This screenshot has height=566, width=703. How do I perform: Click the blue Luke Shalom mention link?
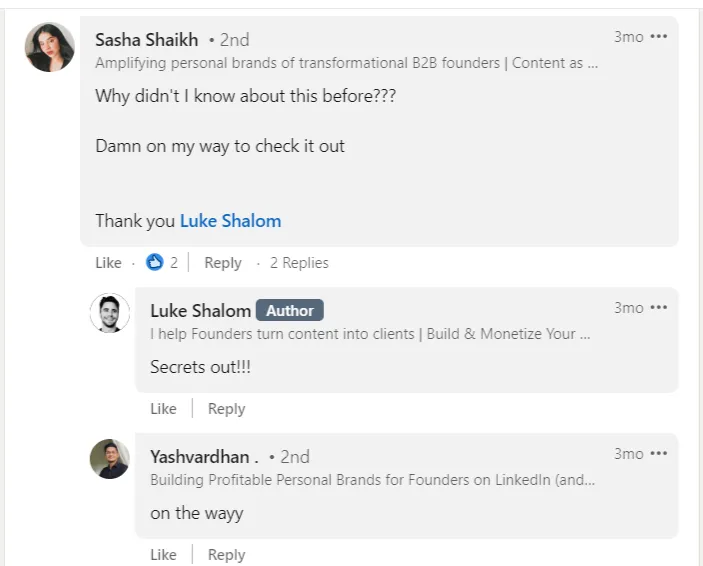pos(230,221)
